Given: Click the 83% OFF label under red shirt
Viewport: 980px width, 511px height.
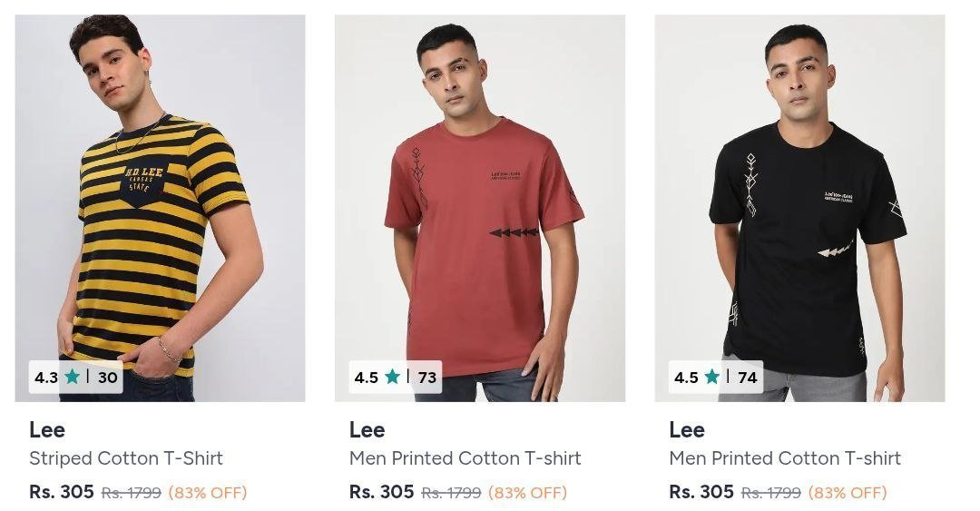Looking at the screenshot, I should pyautogui.click(x=527, y=493).
